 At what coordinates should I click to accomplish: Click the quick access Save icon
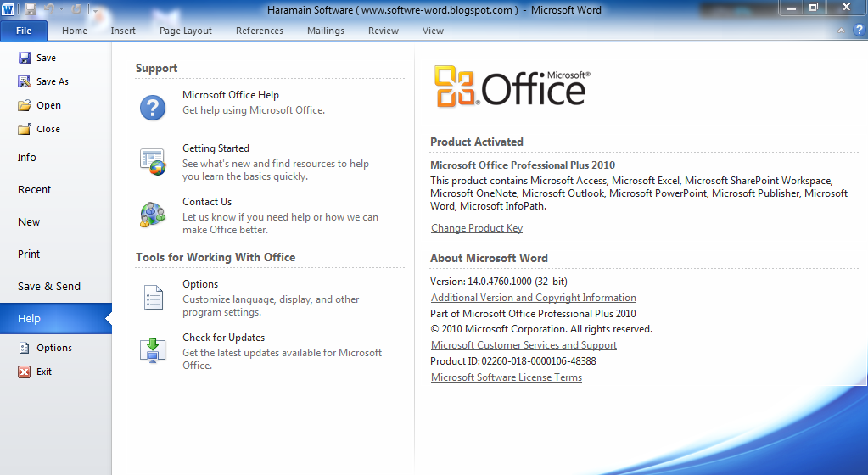tap(30, 9)
